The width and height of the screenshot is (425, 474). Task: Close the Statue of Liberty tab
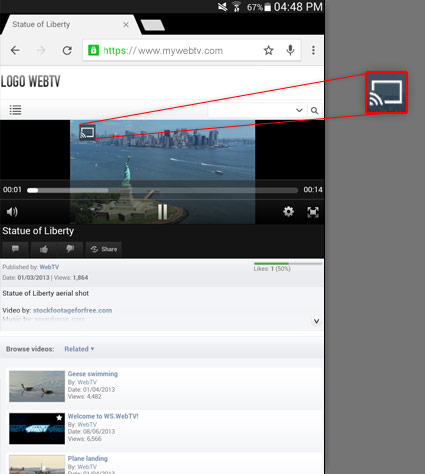click(x=126, y=25)
